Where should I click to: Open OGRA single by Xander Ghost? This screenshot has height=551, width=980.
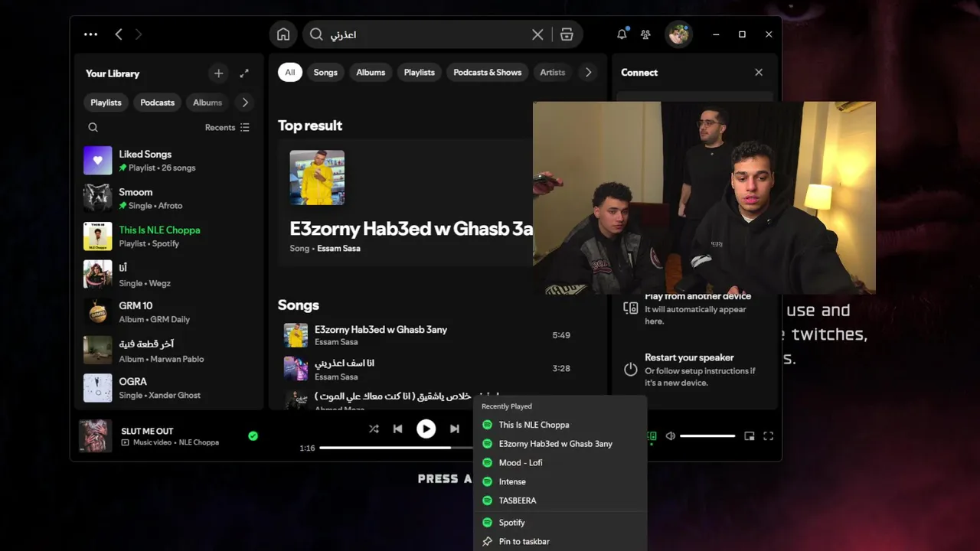click(168, 388)
